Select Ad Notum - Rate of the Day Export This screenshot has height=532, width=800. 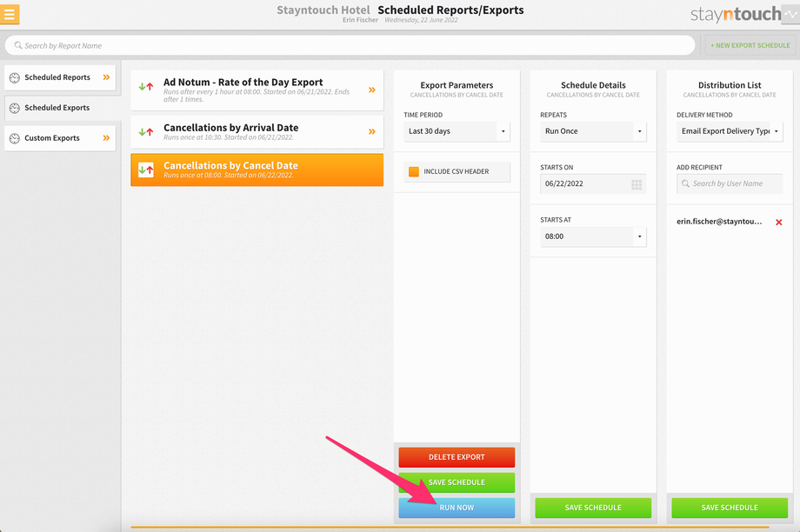257,90
